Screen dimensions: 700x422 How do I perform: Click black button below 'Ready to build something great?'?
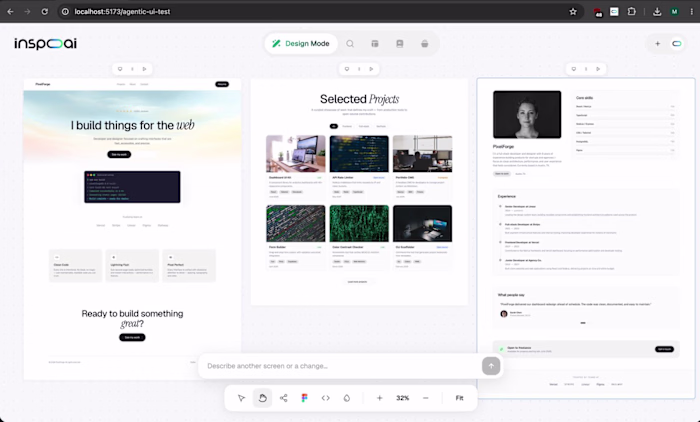click(x=132, y=337)
